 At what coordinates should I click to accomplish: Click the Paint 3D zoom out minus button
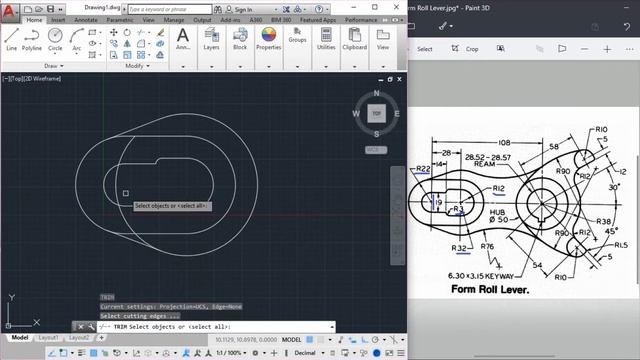point(584,49)
